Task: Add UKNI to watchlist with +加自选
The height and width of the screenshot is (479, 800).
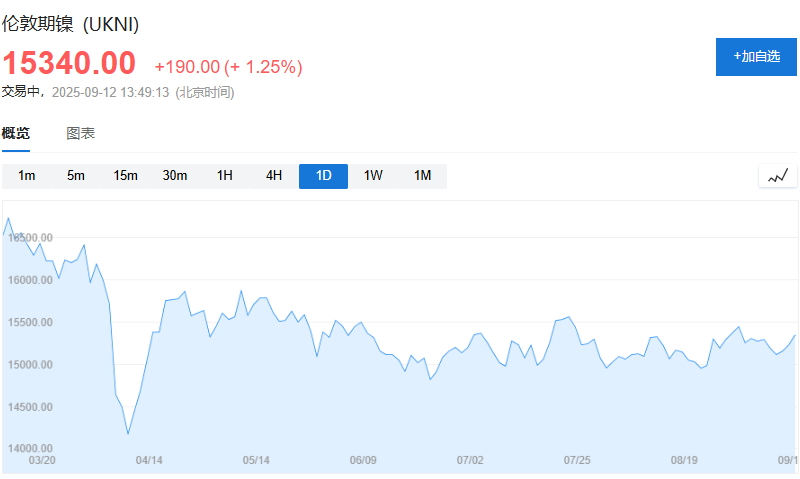Action: click(x=756, y=56)
